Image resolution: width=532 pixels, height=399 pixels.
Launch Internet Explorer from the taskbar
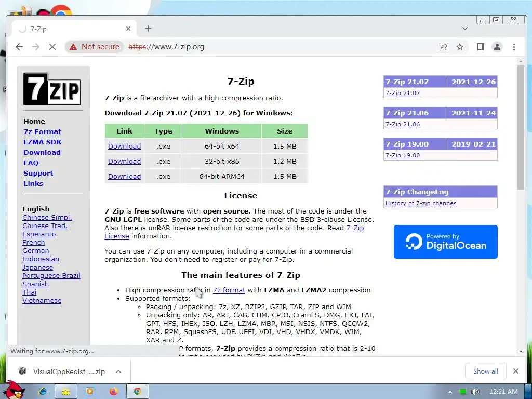pyautogui.click(x=43, y=392)
